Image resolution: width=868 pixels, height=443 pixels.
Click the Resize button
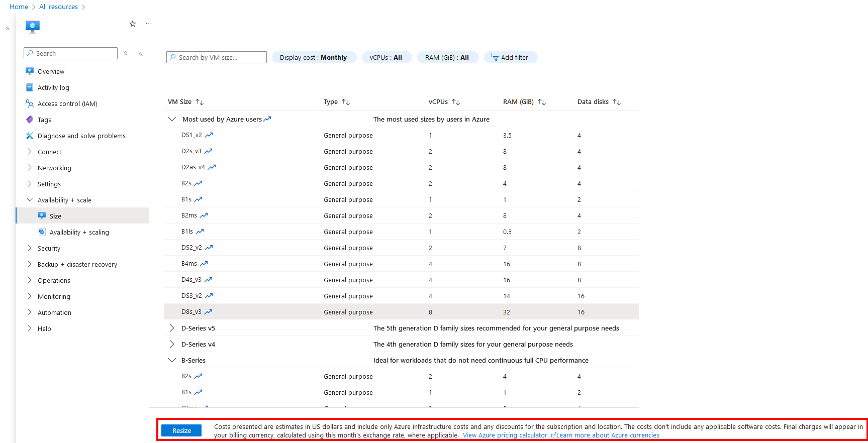pos(181,430)
